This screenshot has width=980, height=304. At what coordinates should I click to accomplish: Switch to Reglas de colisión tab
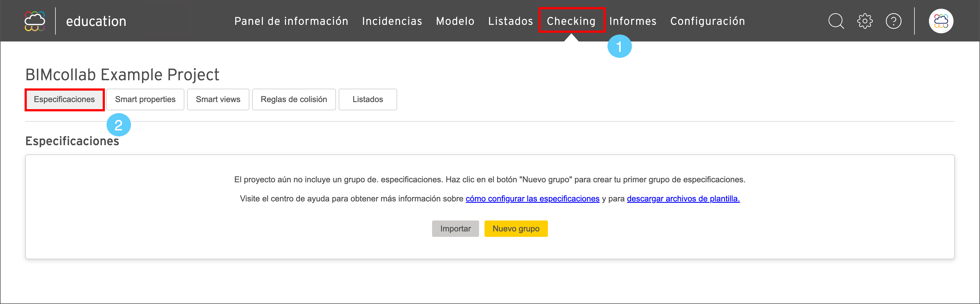[x=294, y=100]
